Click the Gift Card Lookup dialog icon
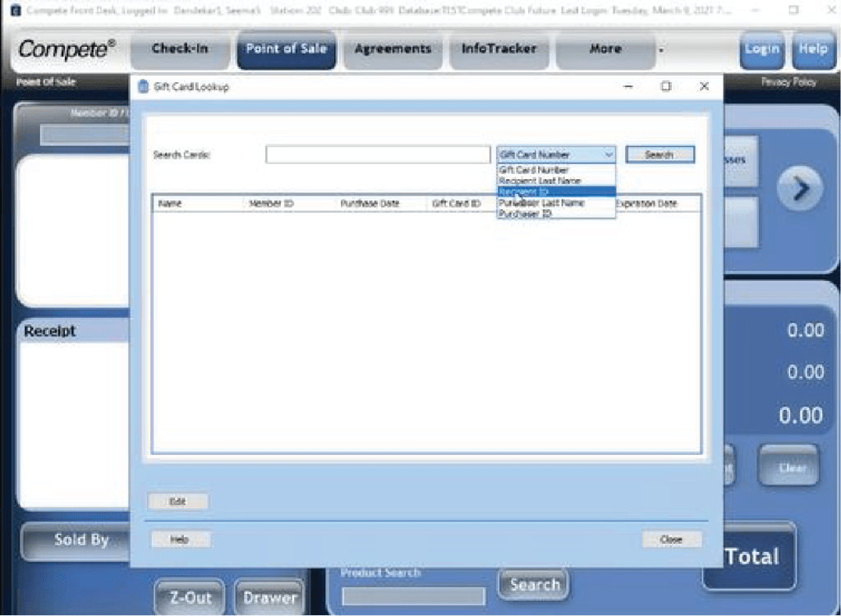This screenshot has width=841, height=616. coord(143,86)
